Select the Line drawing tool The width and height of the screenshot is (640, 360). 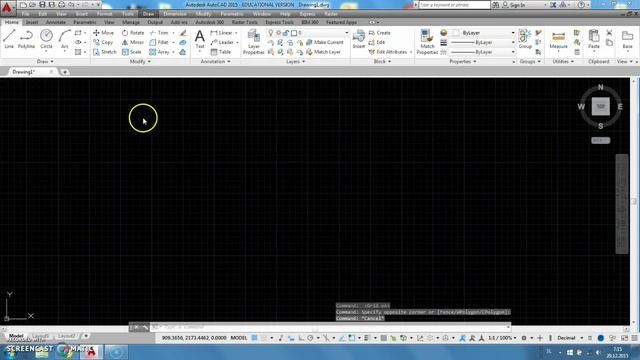(x=9, y=39)
